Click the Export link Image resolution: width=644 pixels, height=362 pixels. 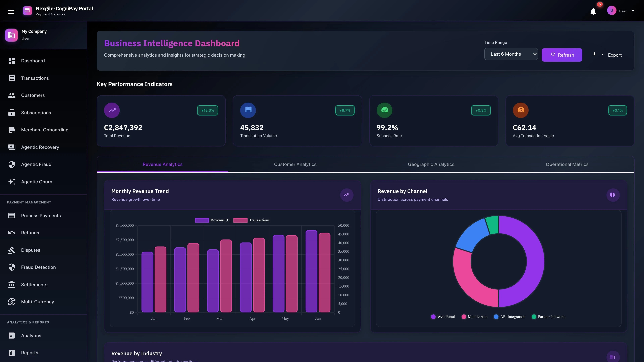click(x=615, y=55)
